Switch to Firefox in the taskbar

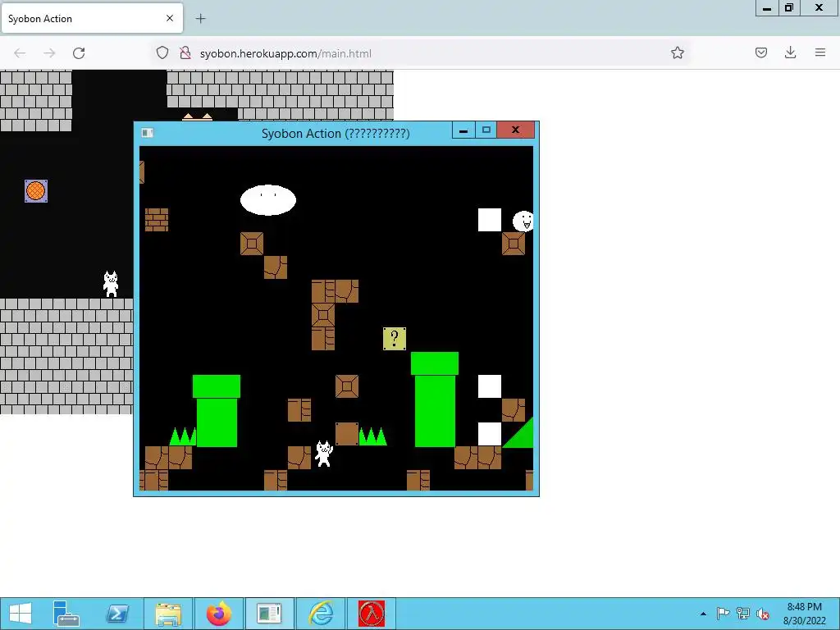point(218,613)
